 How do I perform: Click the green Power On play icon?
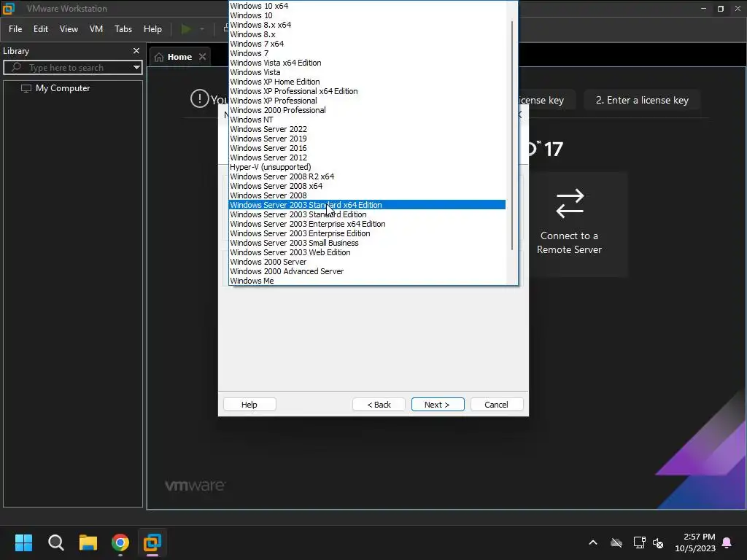(186, 29)
